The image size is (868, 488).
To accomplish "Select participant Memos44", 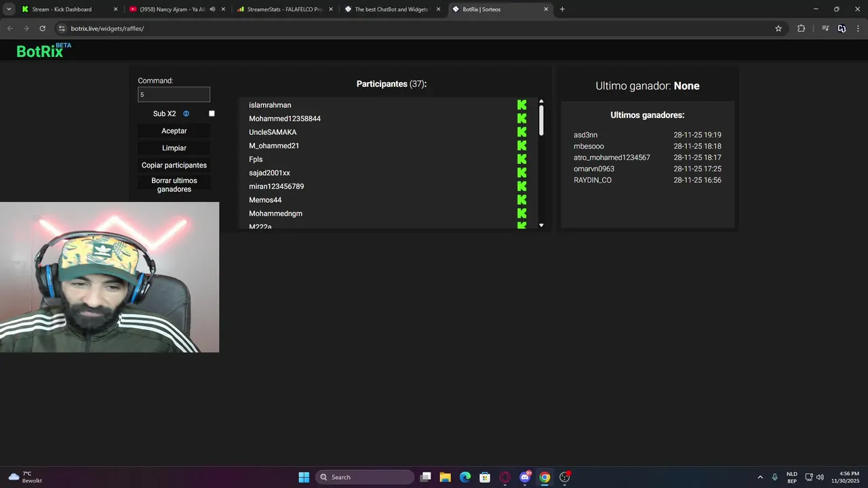I will (265, 200).
